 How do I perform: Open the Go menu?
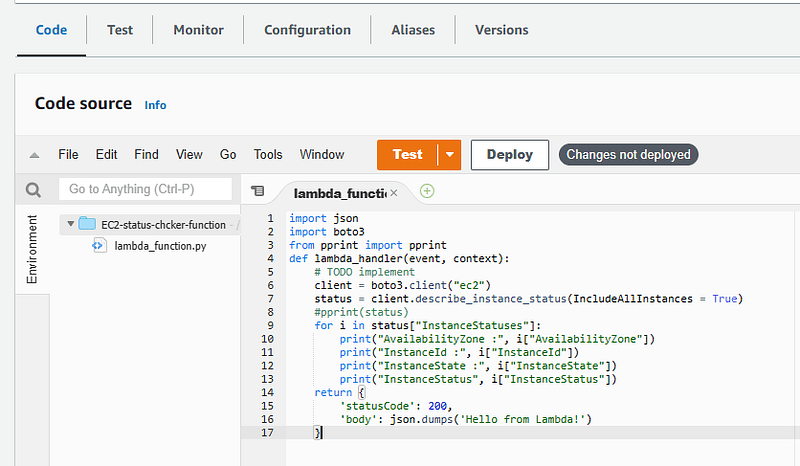(x=228, y=155)
